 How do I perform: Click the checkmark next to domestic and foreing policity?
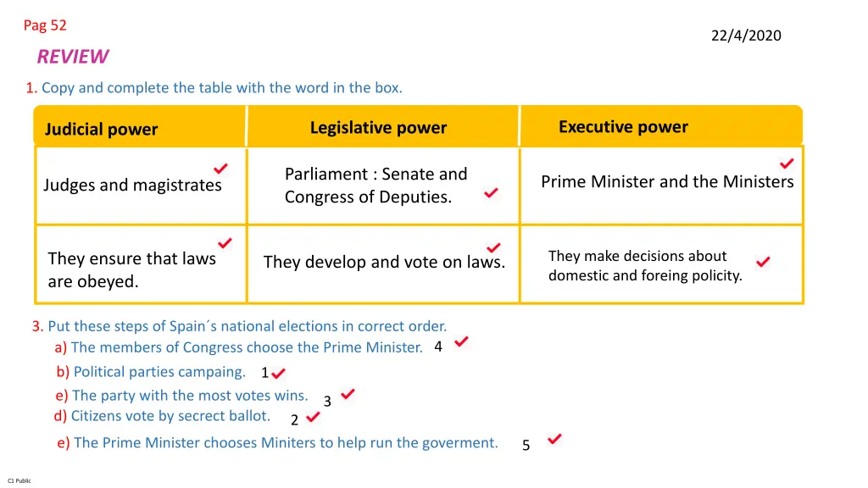tap(763, 261)
